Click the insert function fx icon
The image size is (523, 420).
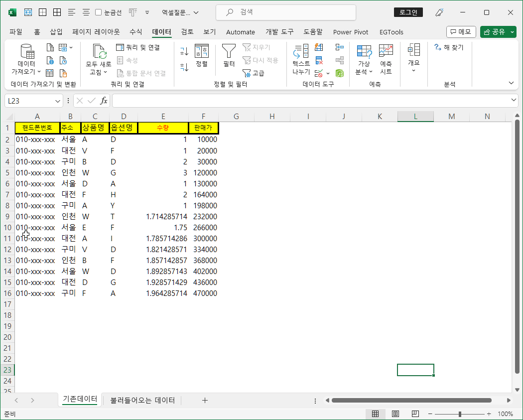[x=104, y=101]
